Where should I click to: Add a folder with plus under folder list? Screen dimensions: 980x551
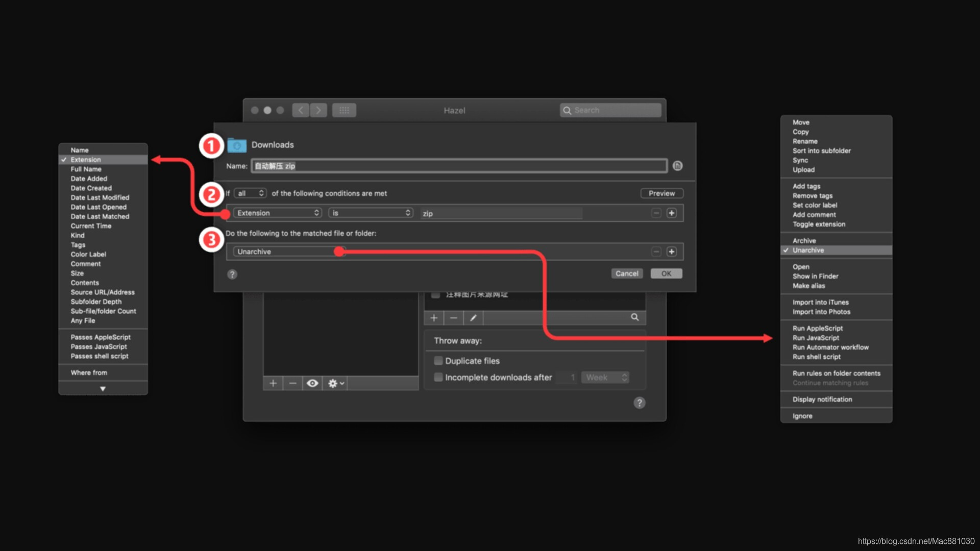pos(273,383)
